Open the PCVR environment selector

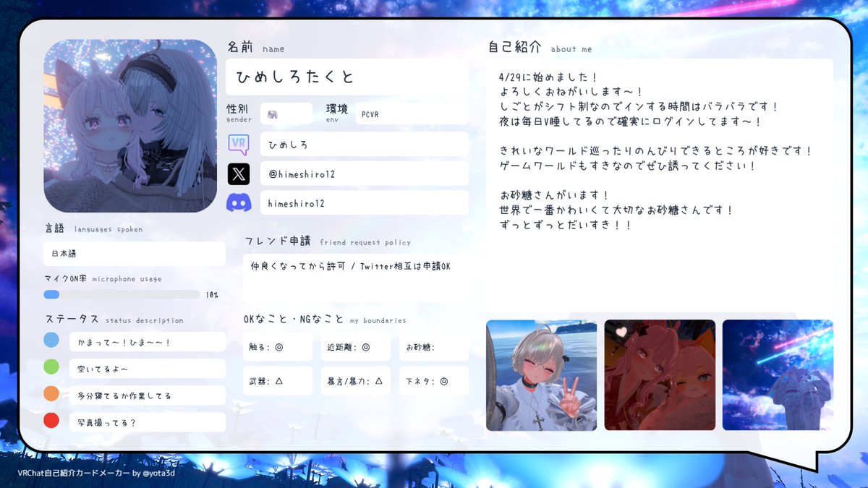click(x=412, y=114)
